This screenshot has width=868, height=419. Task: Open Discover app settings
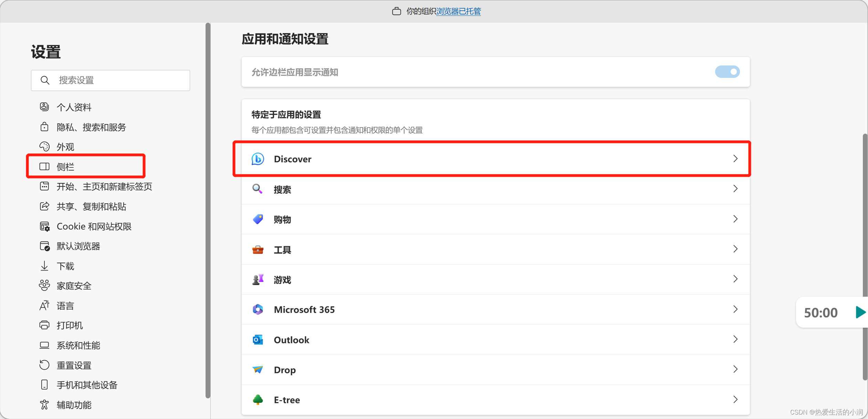(495, 159)
